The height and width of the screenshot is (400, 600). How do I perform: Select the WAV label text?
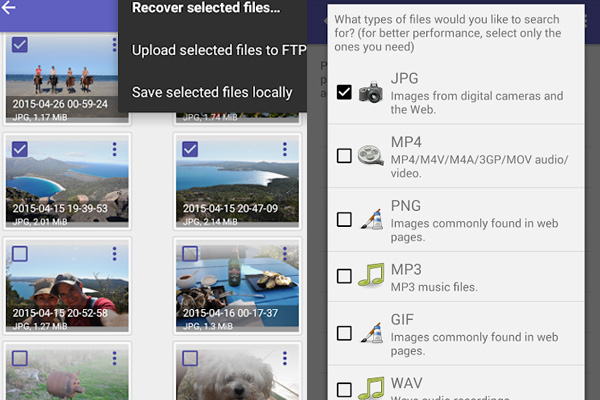[406, 383]
